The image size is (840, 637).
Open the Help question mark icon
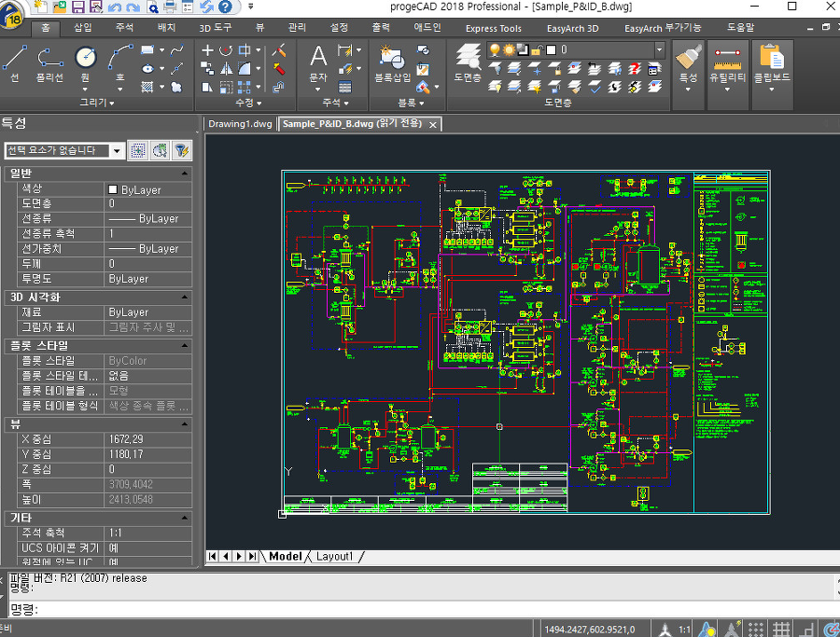click(226, 7)
